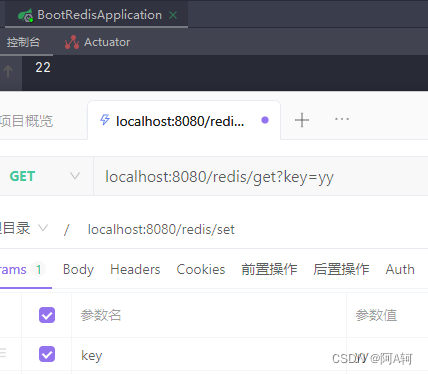Toggle the select-all parameters checkbox

pos(47,315)
